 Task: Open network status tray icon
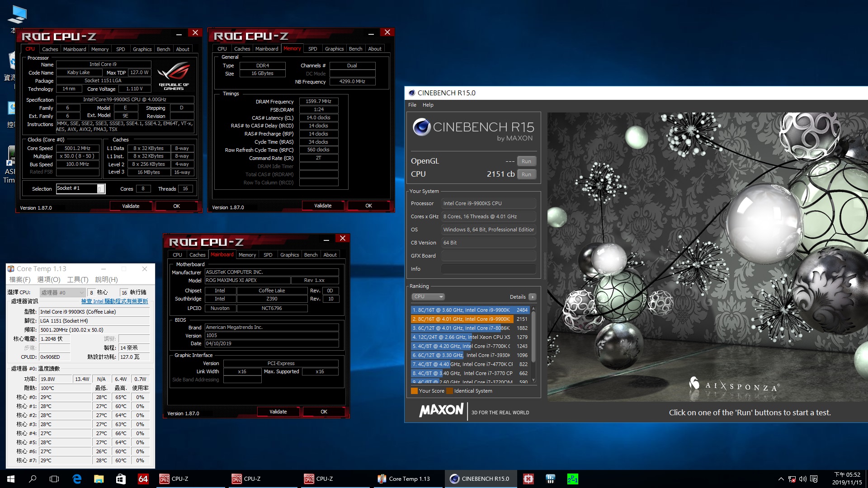tap(792, 479)
